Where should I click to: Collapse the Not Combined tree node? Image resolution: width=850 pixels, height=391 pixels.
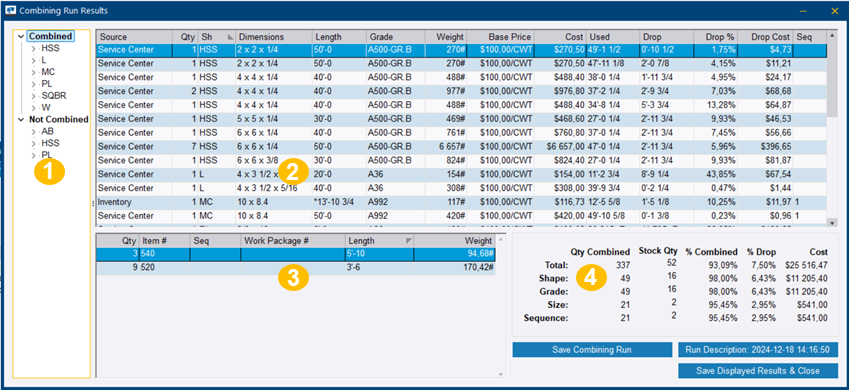(21, 119)
